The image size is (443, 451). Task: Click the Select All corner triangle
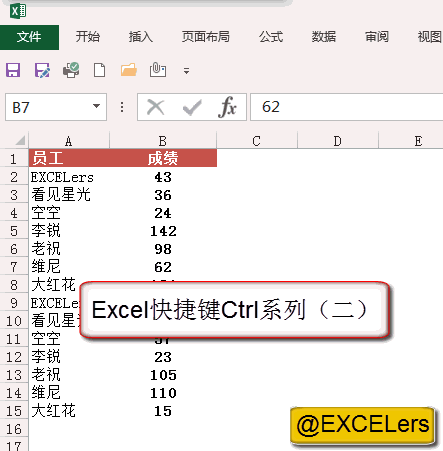tap(20, 140)
